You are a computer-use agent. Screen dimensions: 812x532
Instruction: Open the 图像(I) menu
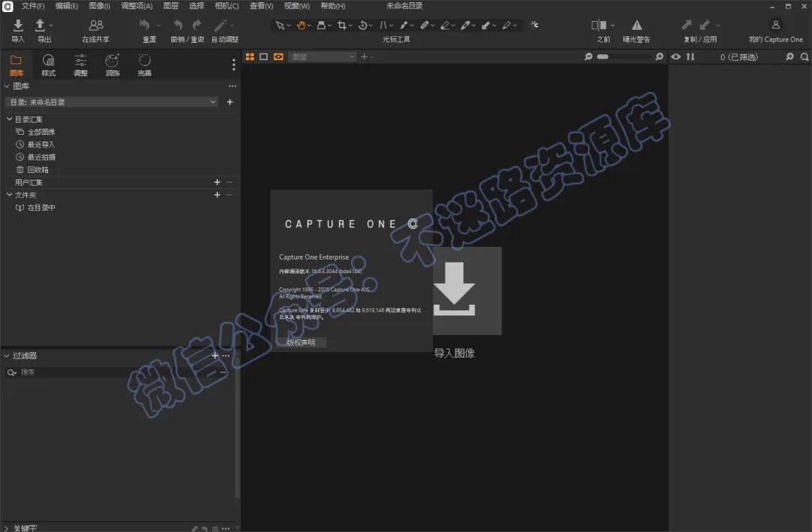(99, 6)
